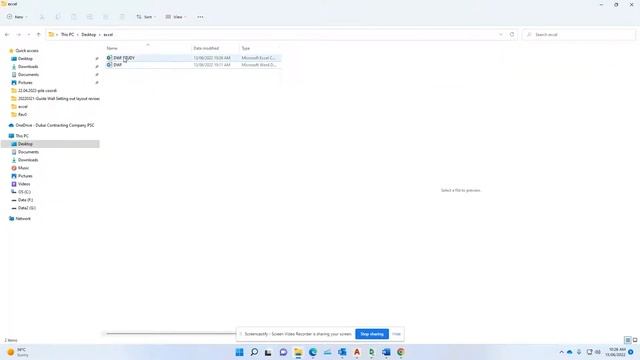
Task: Open Data (F:) drive
Action: (25, 200)
